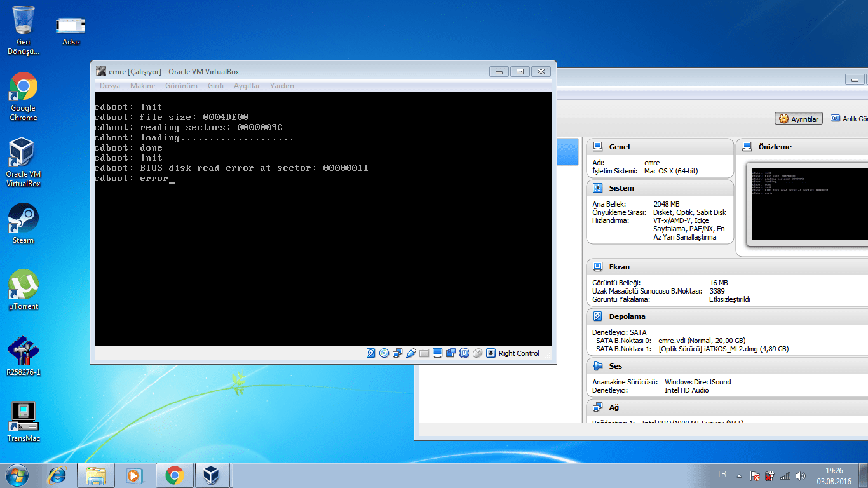
Task: Click the TR input language indicator
Action: click(x=721, y=474)
